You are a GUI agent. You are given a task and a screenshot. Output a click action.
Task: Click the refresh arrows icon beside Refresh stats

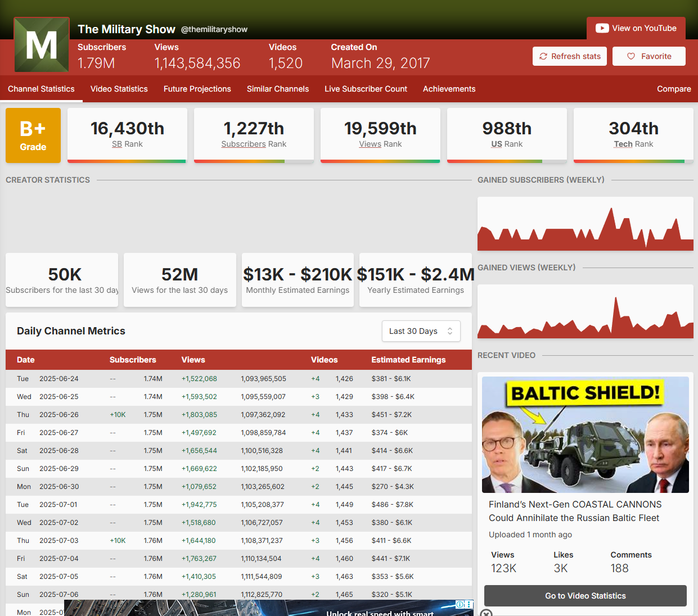coord(543,56)
